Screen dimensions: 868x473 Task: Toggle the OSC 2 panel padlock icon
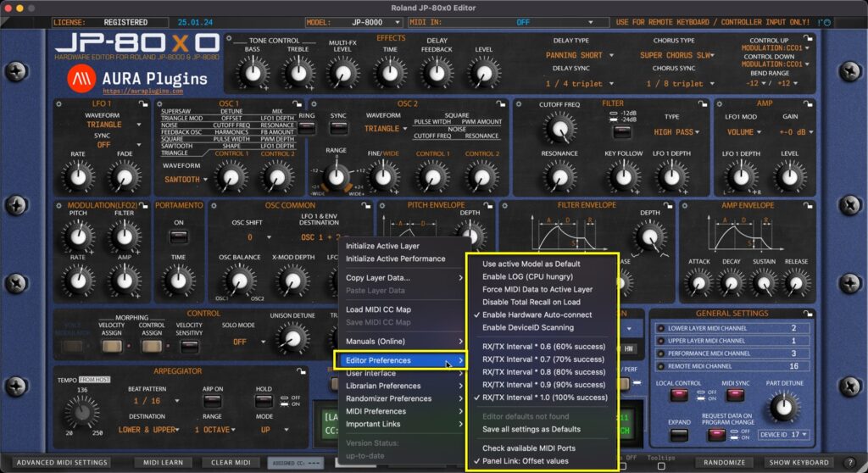[x=501, y=103]
